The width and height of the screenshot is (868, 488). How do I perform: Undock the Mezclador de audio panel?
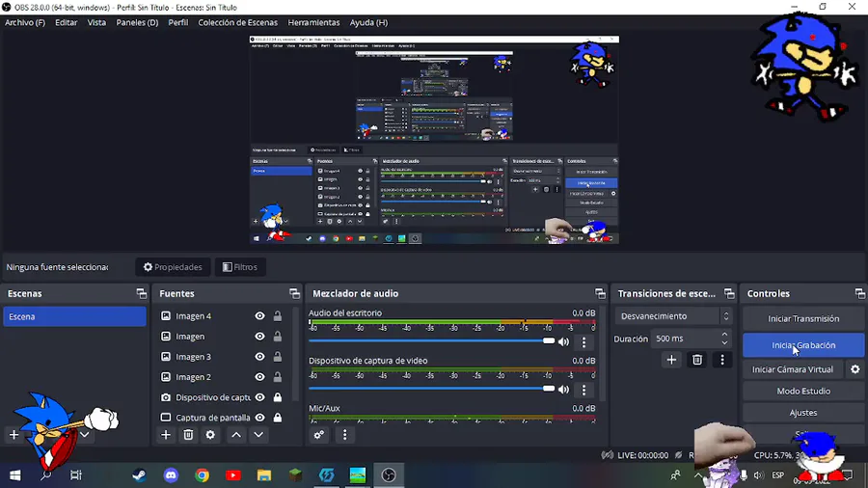coord(600,294)
